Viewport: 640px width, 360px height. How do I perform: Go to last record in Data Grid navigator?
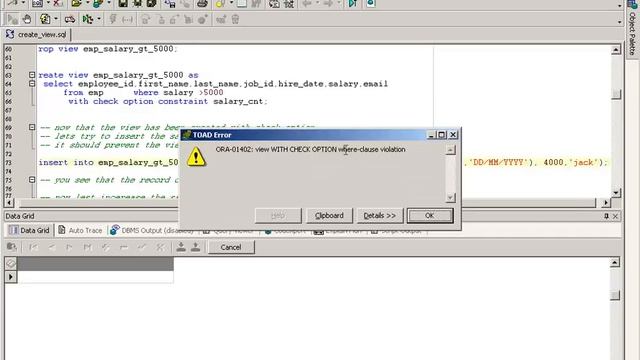pyautogui.click(x=87, y=247)
